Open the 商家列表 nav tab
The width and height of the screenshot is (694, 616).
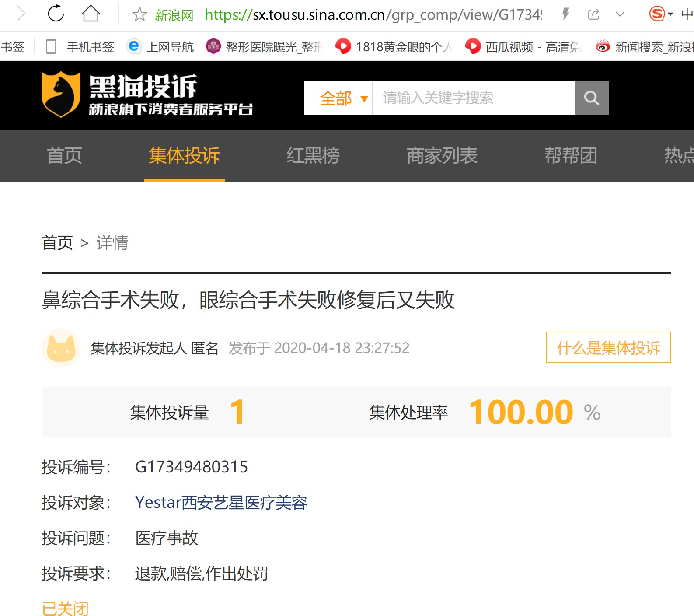click(442, 155)
